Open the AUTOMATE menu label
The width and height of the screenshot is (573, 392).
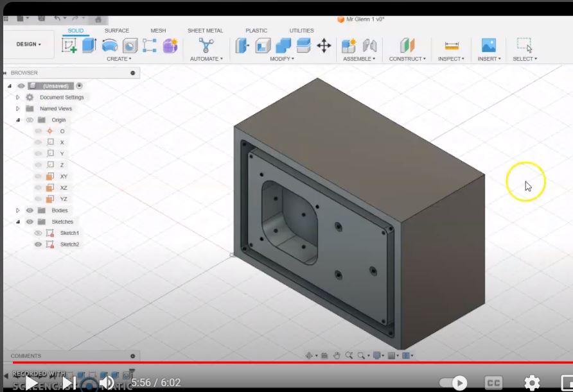206,59
